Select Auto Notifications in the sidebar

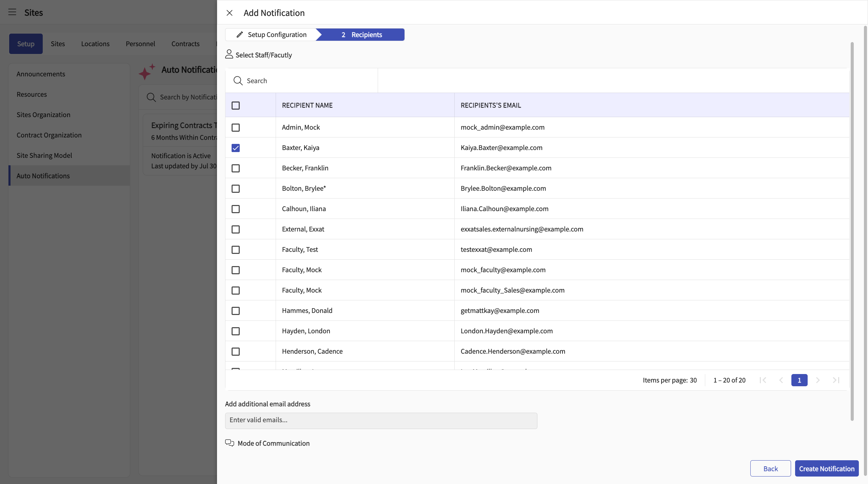pos(43,176)
